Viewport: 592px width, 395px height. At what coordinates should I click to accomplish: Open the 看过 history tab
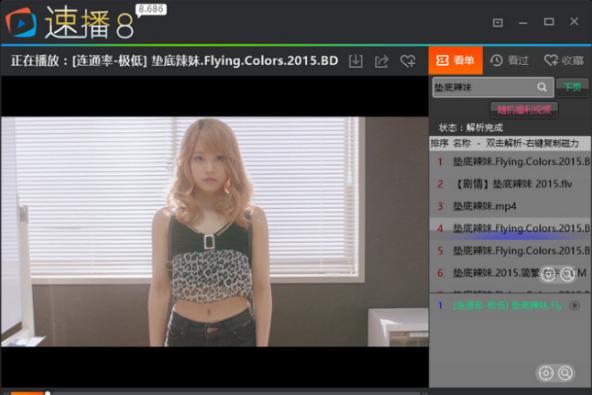[509, 60]
